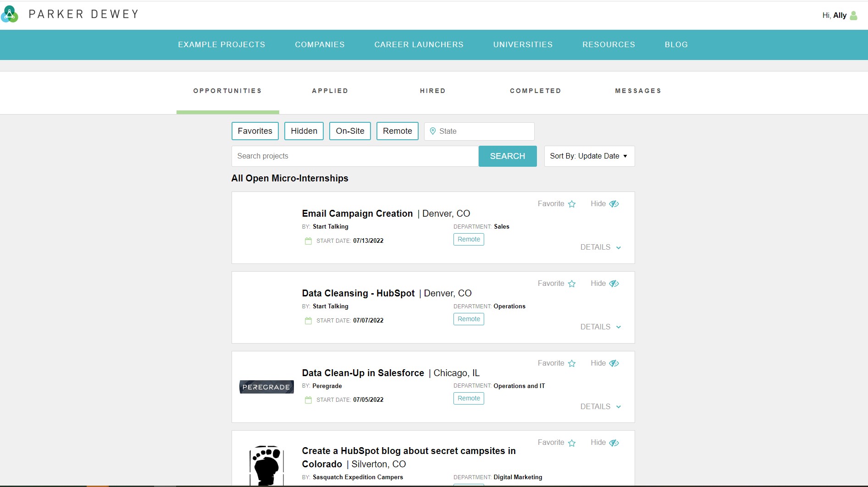Image resolution: width=868 pixels, height=487 pixels.
Task: Toggle the On-Site filter
Action: (x=350, y=131)
